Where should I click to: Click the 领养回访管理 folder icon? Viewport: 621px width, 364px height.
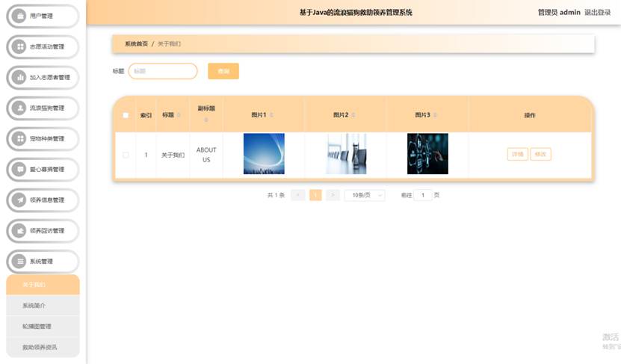tap(19, 230)
